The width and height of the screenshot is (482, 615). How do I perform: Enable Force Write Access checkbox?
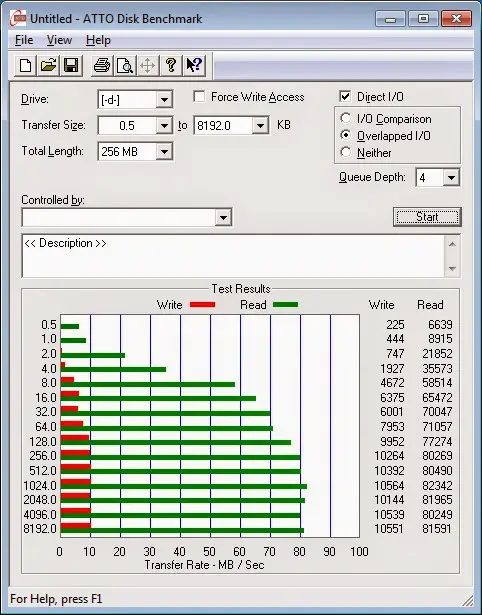(199, 96)
